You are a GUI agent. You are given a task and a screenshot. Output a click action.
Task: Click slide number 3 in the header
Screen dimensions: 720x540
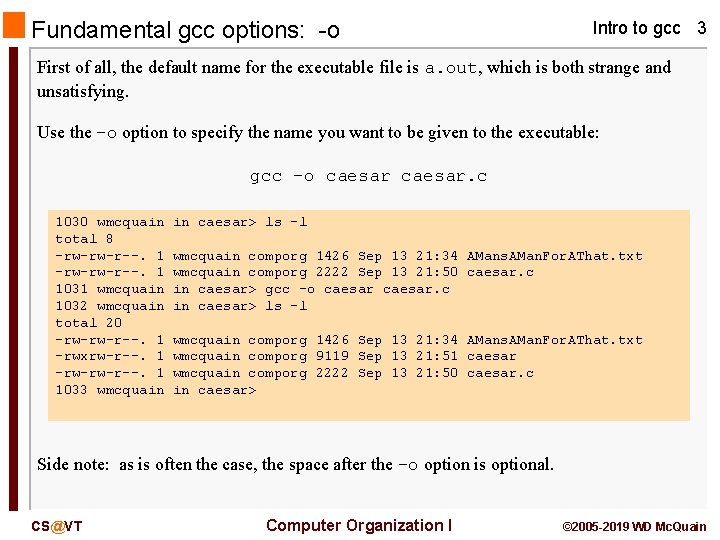701,28
